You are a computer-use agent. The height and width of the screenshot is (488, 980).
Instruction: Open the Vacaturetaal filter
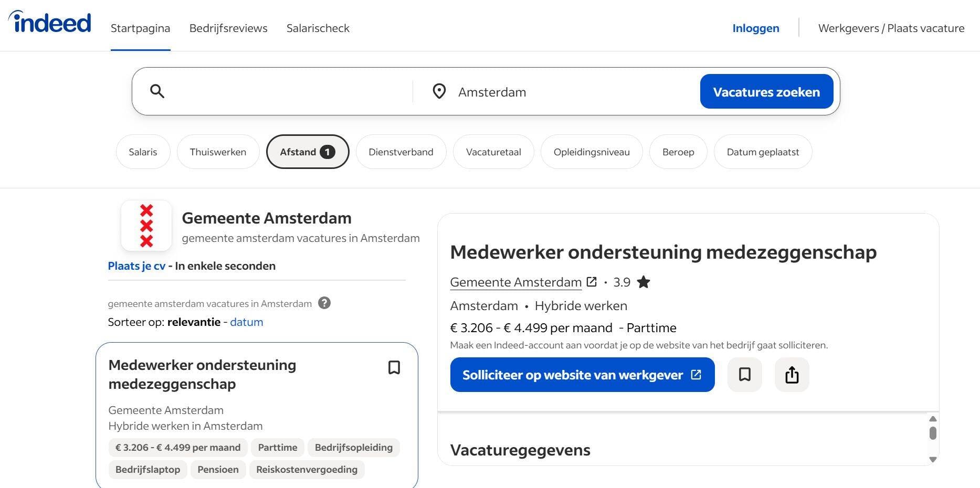click(493, 152)
